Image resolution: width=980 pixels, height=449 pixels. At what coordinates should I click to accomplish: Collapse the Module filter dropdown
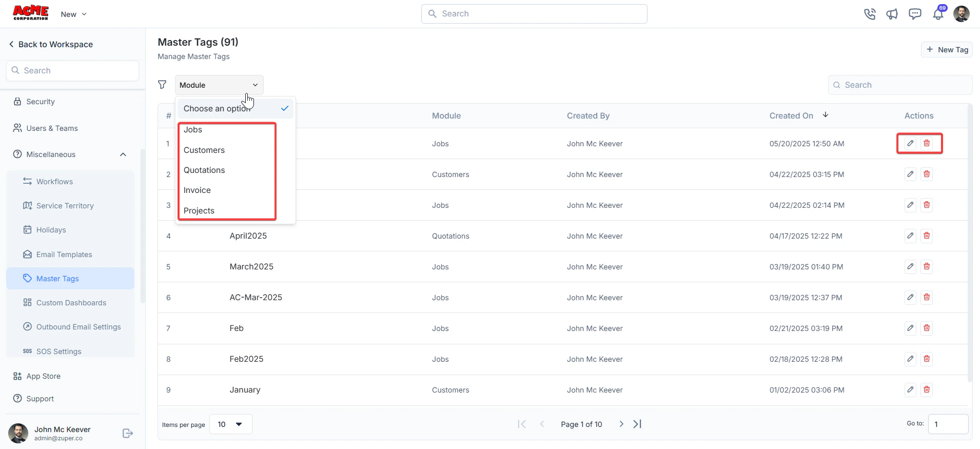(219, 85)
